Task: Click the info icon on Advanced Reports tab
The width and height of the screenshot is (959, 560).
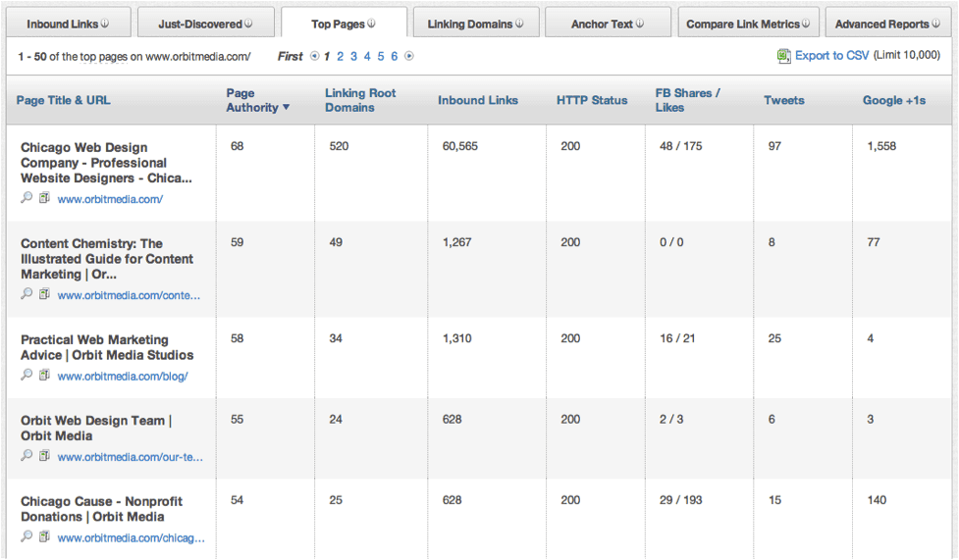Action: [935, 24]
